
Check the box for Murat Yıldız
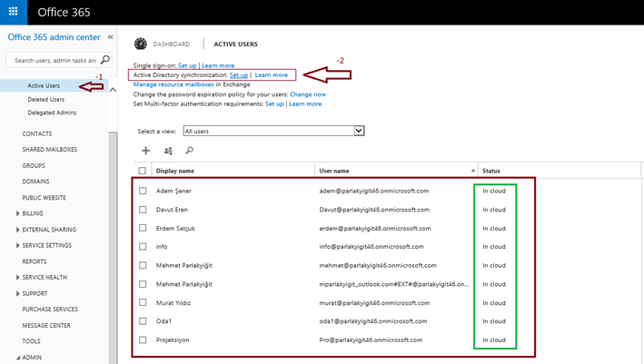[x=143, y=302]
